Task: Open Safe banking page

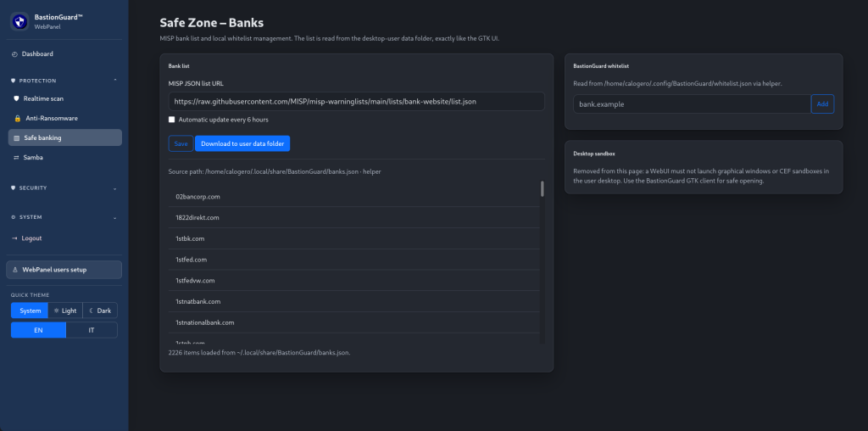Action: point(64,138)
